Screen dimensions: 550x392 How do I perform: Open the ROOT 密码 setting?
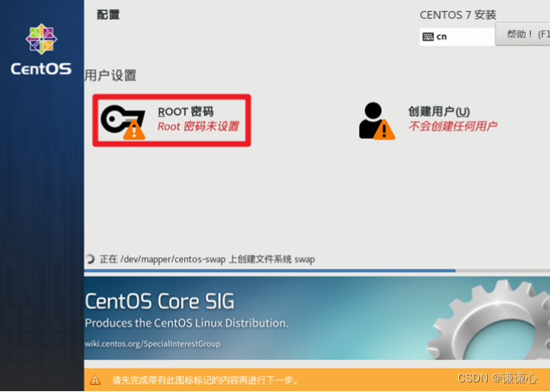coord(171,120)
